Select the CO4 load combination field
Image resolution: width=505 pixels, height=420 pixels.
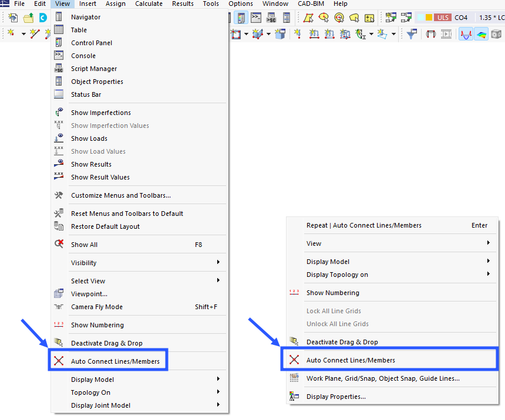pyautogui.click(x=460, y=17)
